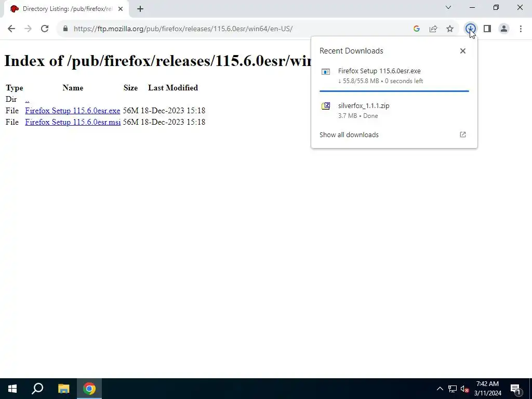532x399 pixels.
Task: Open Chrome's three-dot menu
Action: tap(521, 29)
